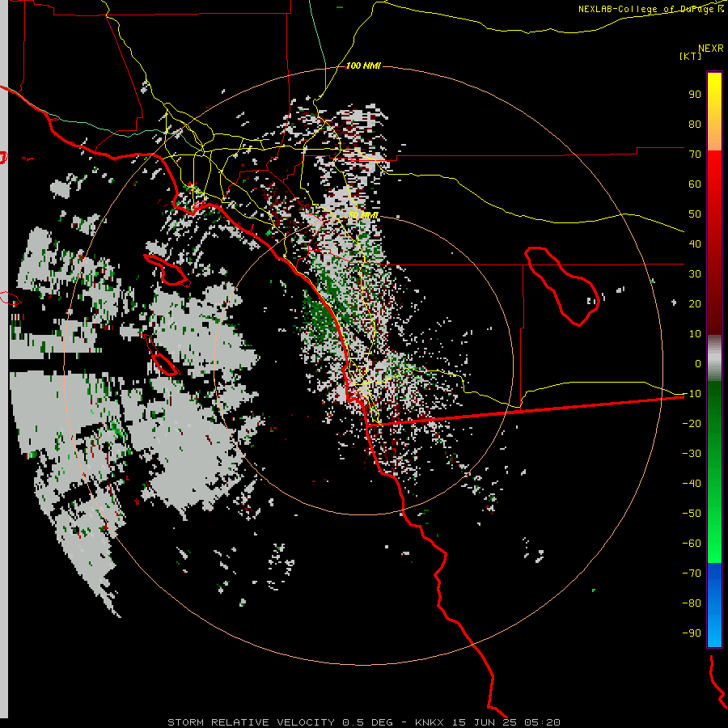Click the "STORM RELATIVE VELOCITY" product title
Viewport: 728px width, 728px height.
[251, 722]
